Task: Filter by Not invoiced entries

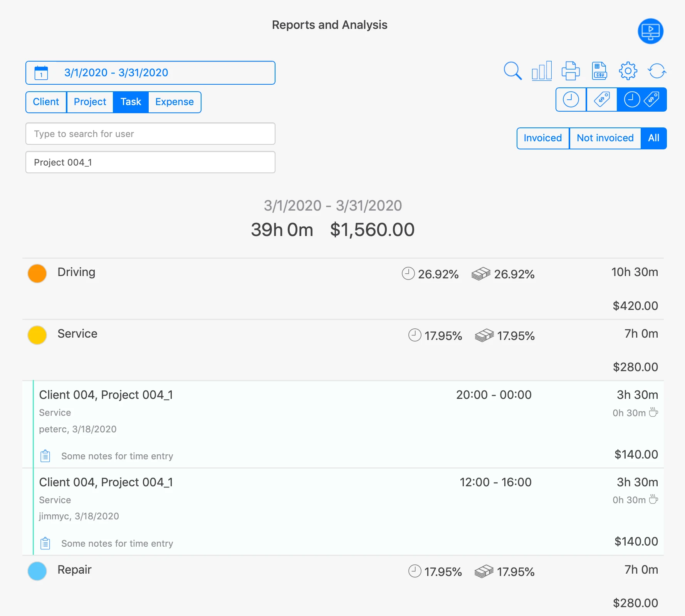Action: coord(605,138)
